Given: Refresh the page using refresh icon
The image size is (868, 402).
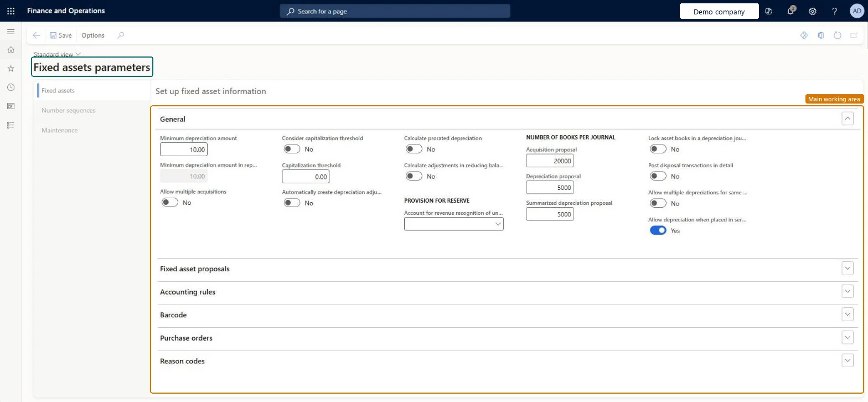Looking at the screenshot, I should click(838, 35).
